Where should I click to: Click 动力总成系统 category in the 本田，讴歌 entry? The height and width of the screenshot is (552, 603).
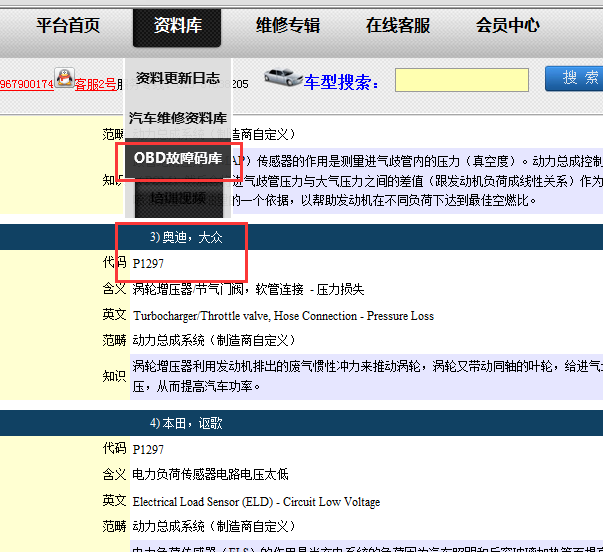tap(214, 526)
